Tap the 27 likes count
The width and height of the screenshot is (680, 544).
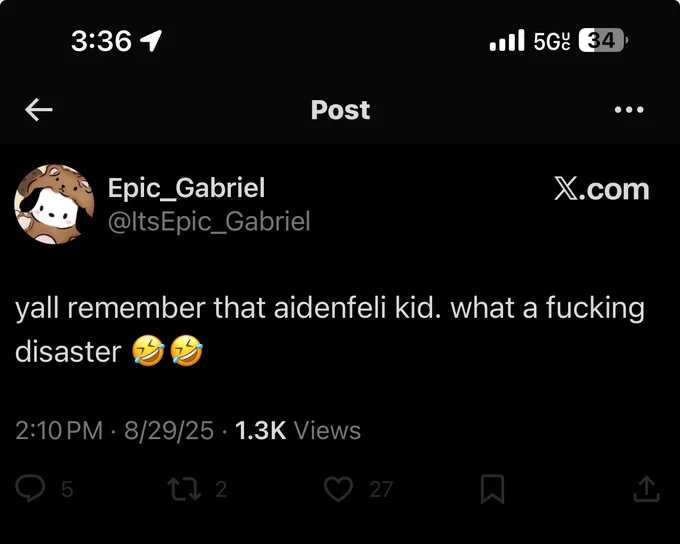point(381,489)
